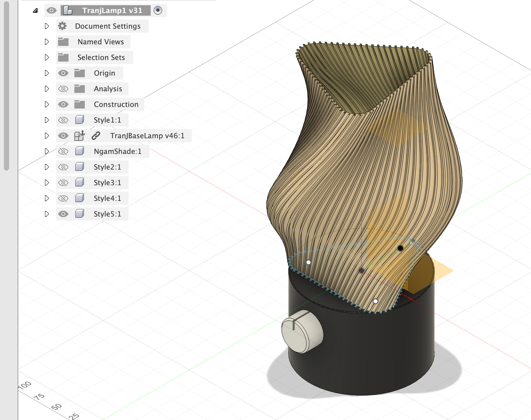This screenshot has height=420, width=531.
Task: Click the Style1:1 component cube icon
Action: (x=80, y=120)
